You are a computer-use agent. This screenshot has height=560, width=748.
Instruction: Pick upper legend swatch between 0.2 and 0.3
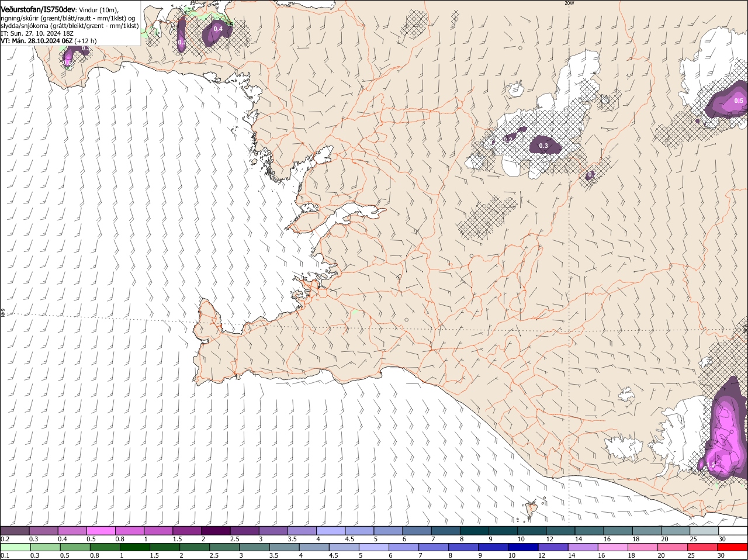[15, 530]
